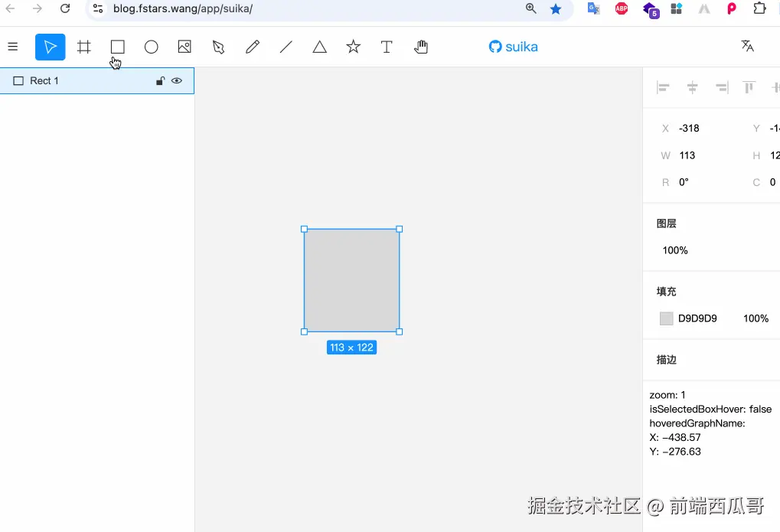Select the Rectangle tool
This screenshot has width=780, height=532.
click(117, 47)
